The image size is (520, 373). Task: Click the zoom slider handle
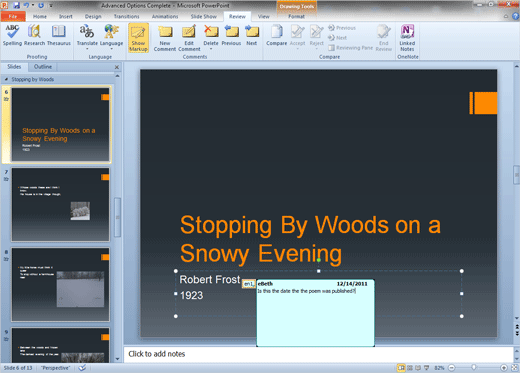473,368
